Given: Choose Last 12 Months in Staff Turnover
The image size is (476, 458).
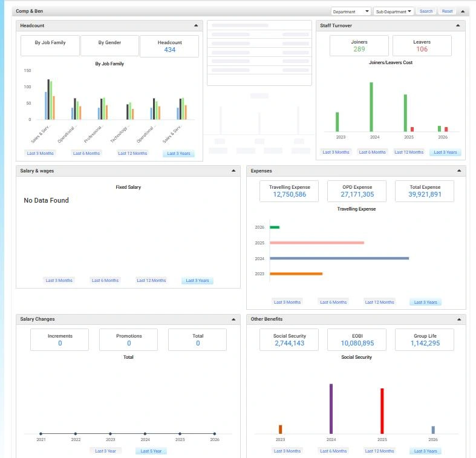Looking at the screenshot, I should click(x=409, y=152).
